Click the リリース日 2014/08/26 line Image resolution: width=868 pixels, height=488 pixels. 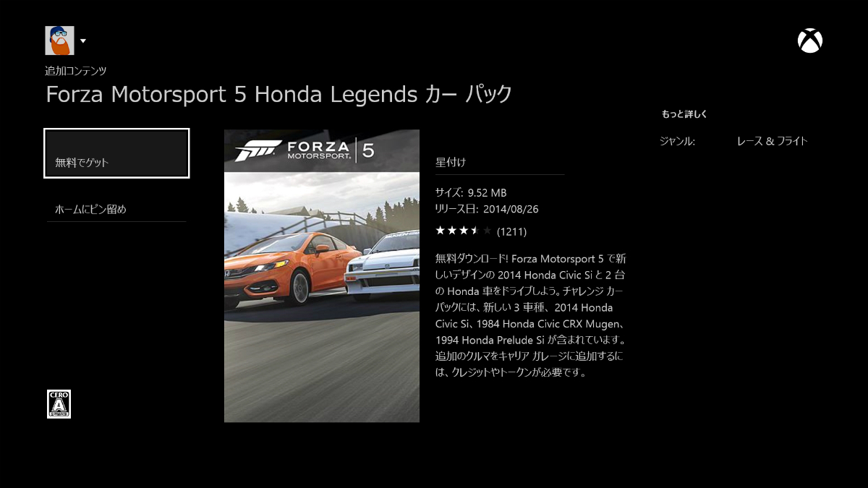click(487, 210)
